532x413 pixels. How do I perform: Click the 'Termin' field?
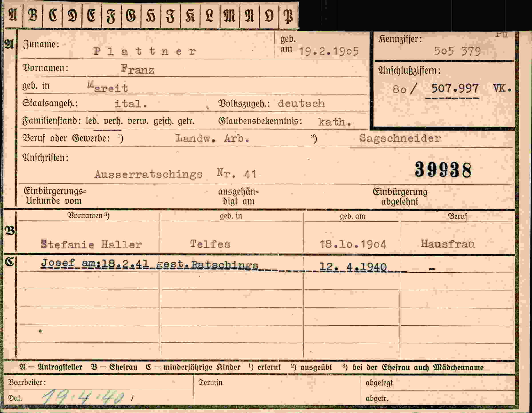[x=277, y=390]
